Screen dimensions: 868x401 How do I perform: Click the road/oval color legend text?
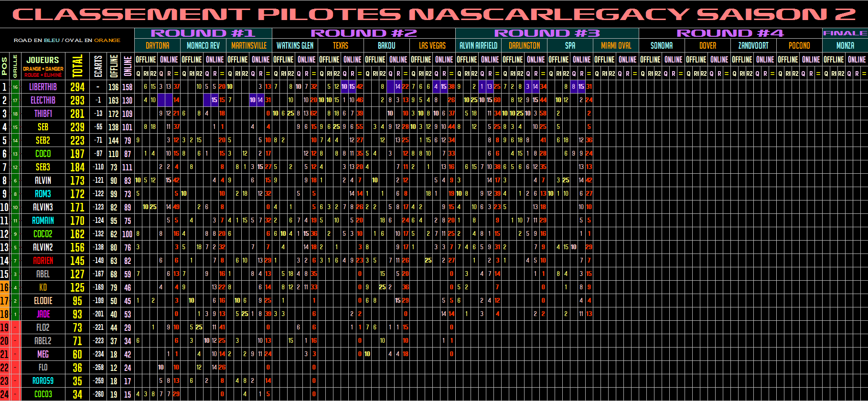67,40
